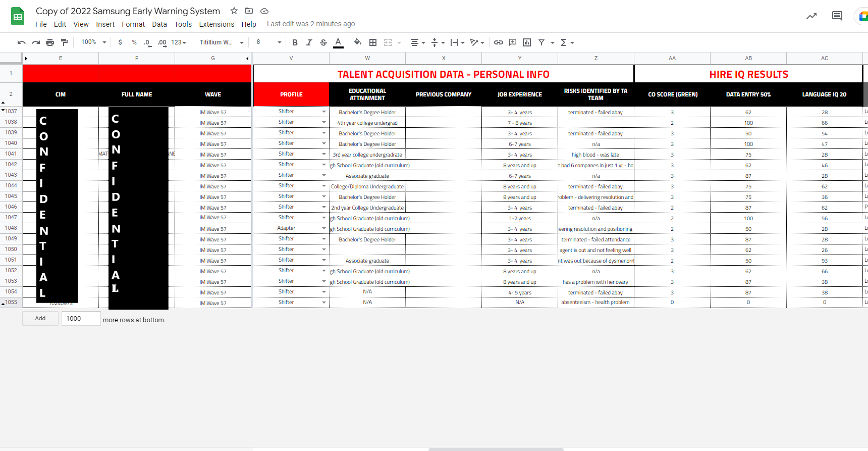
Task: Open the borders menu
Action: (x=373, y=42)
